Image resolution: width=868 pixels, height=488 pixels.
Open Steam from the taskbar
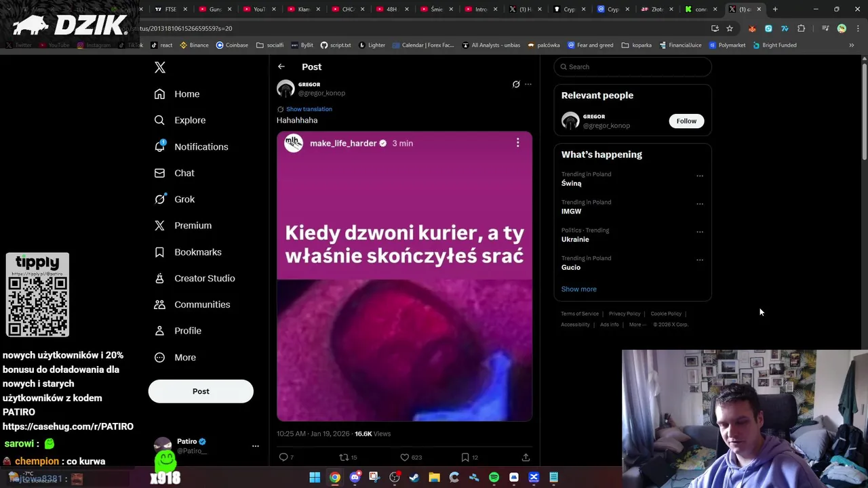click(x=414, y=478)
